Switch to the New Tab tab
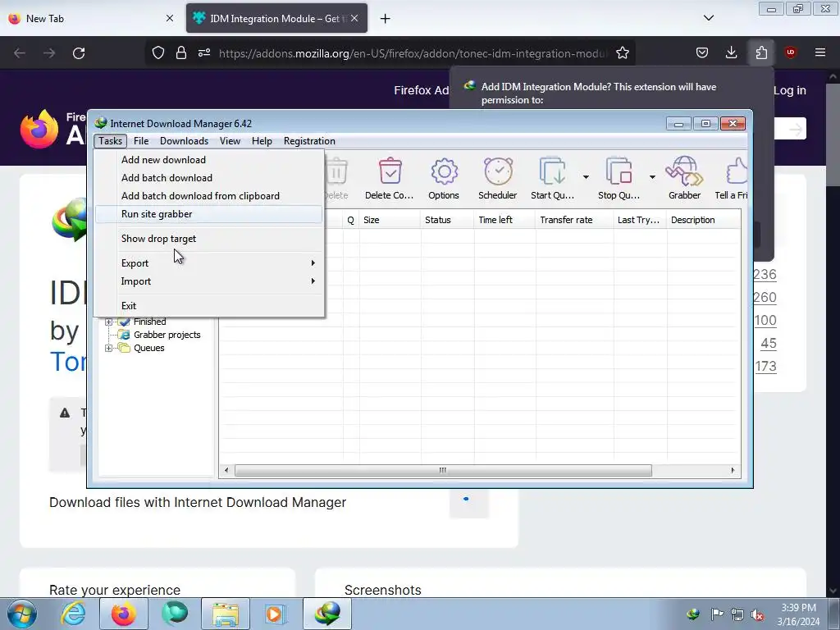 (x=91, y=19)
